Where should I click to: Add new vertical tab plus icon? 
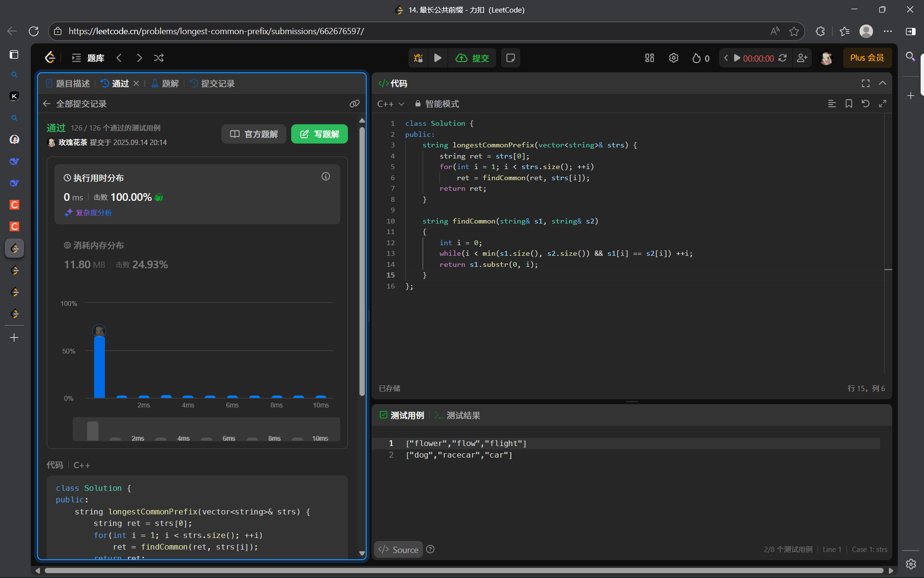[14, 338]
